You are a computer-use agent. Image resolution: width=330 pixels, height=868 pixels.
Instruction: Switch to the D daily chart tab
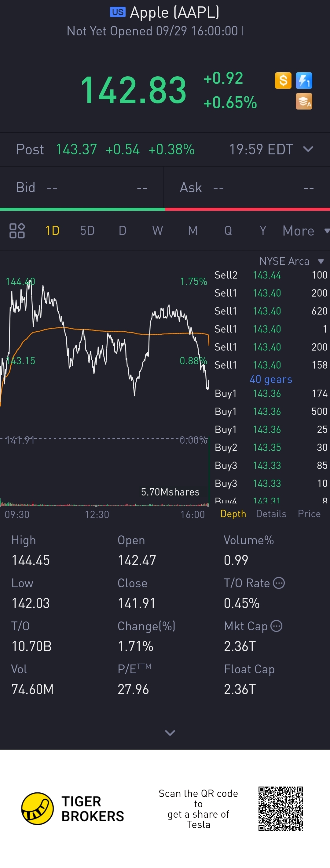[123, 231]
